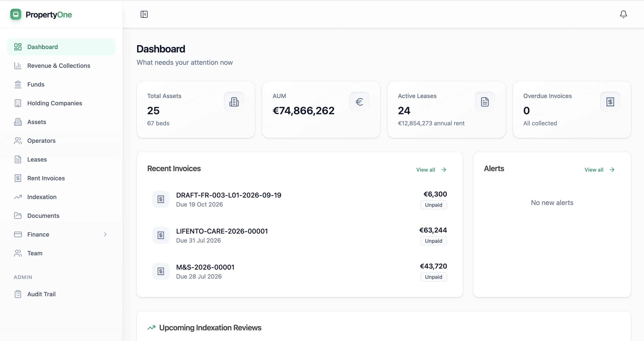
Task: Click the receipt icon in Overdue Invoices card
Action: pyautogui.click(x=610, y=102)
